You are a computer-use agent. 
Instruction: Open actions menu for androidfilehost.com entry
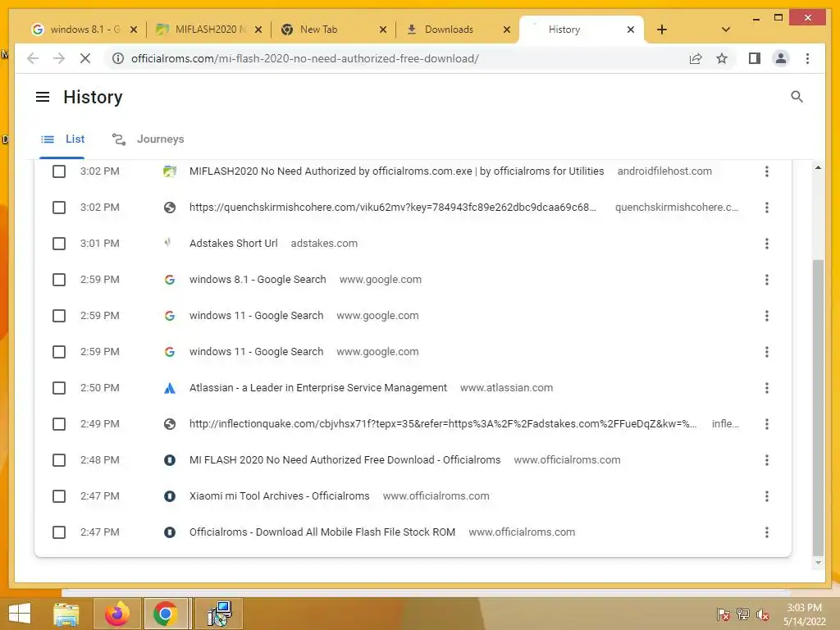[x=767, y=171]
